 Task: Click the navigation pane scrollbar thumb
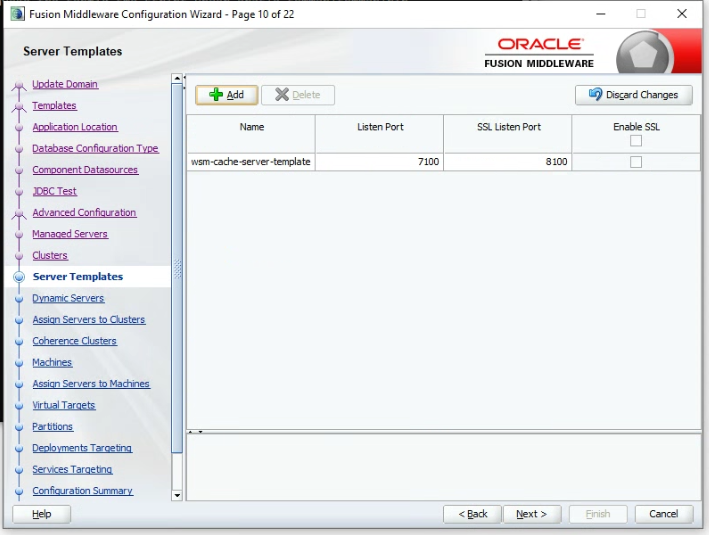tap(177, 268)
